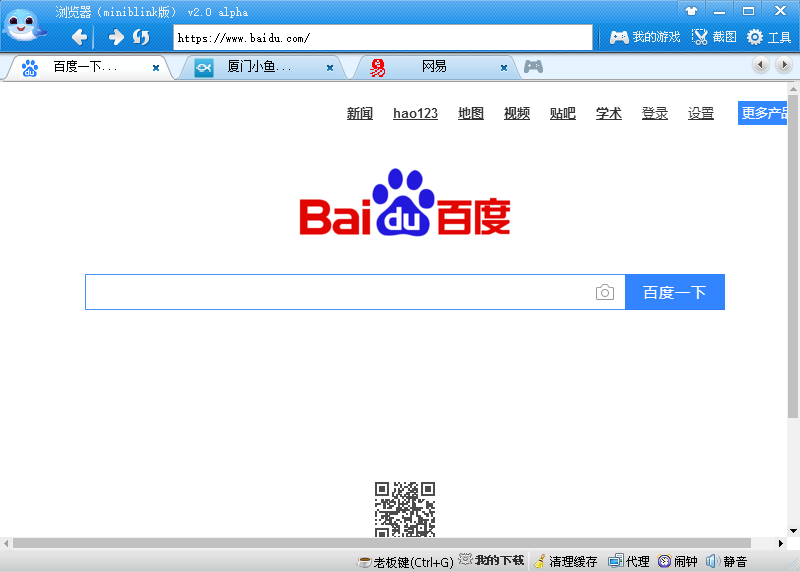Screen dimensions: 800x572
Task: Open the 贴吧 link
Action: (563, 113)
